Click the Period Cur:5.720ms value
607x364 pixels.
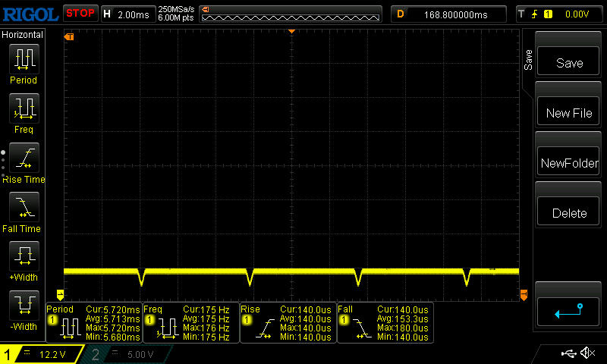point(112,310)
